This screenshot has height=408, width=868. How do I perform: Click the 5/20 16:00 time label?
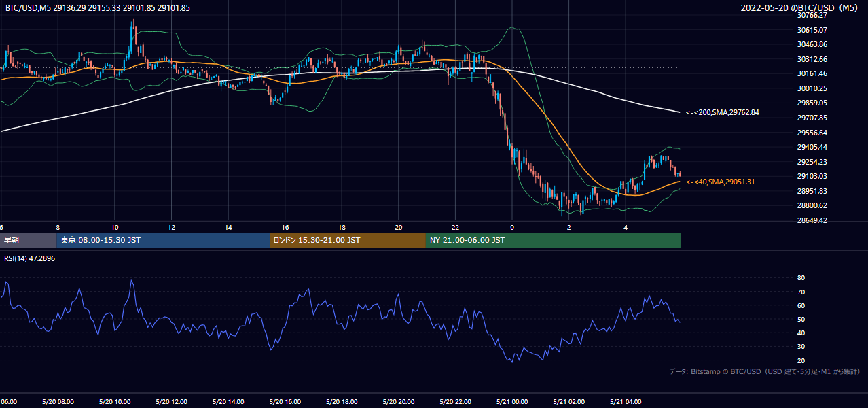pos(284,402)
